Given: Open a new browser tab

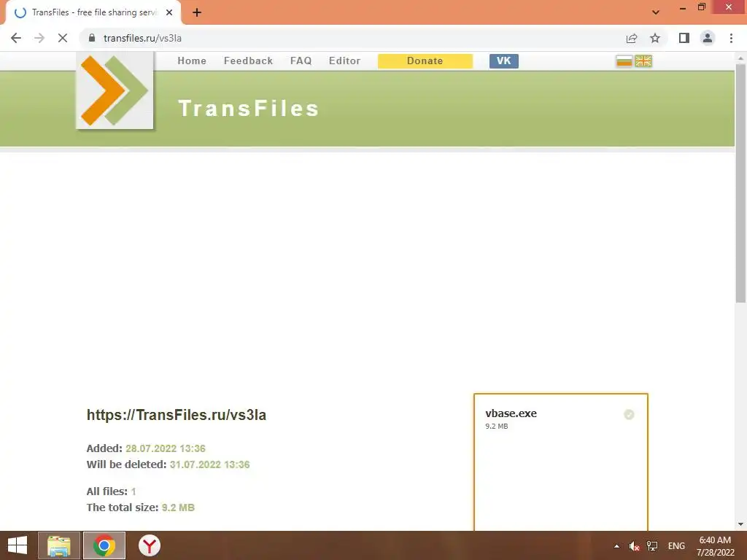Looking at the screenshot, I should pos(197,12).
